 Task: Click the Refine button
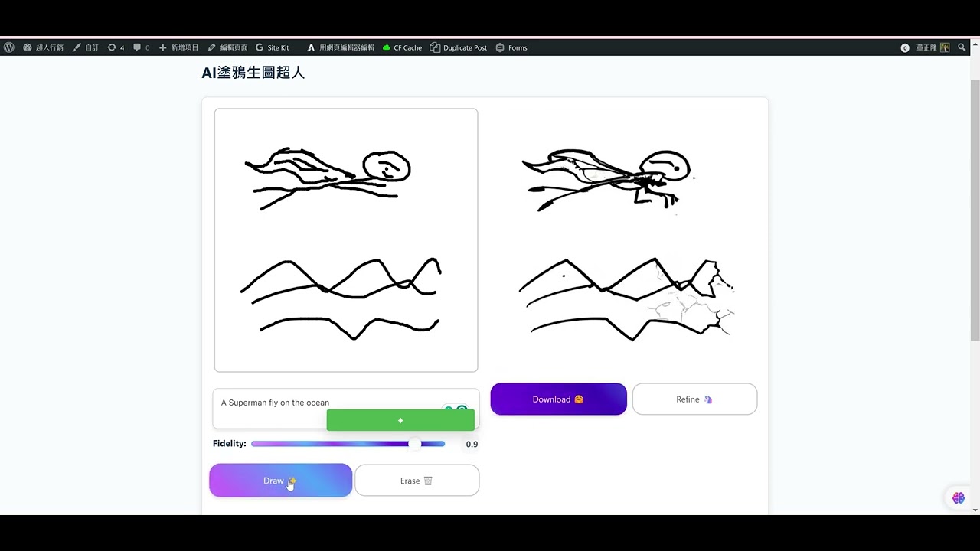point(694,399)
